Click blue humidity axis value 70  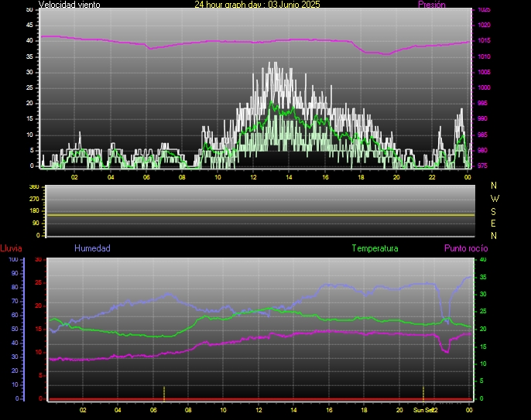coord(15,301)
